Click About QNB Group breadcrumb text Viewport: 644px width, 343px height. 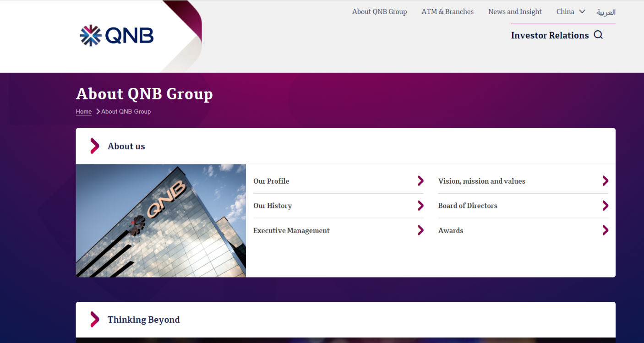pos(126,112)
